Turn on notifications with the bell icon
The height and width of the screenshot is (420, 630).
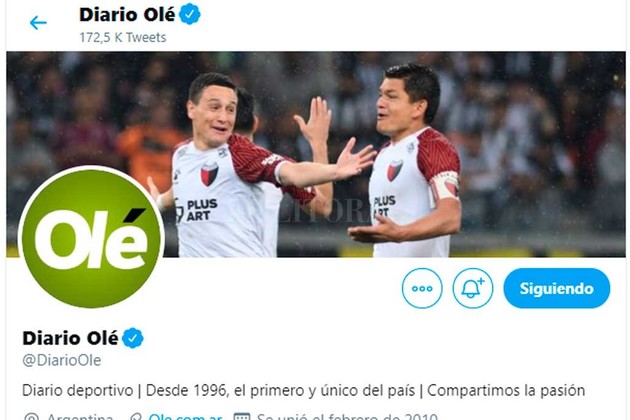(x=472, y=288)
